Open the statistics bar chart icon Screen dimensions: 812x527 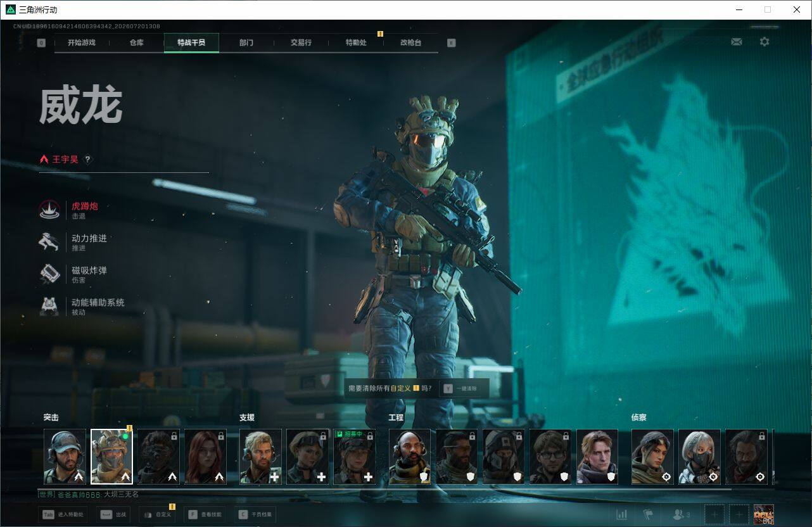(622, 515)
